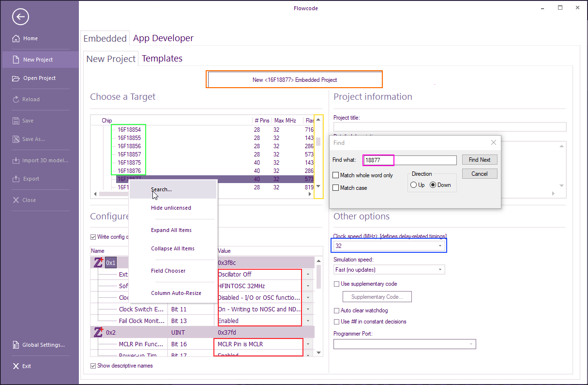Enable the Match case checkbox
Screen dimensions: 588x385
point(336,188)
